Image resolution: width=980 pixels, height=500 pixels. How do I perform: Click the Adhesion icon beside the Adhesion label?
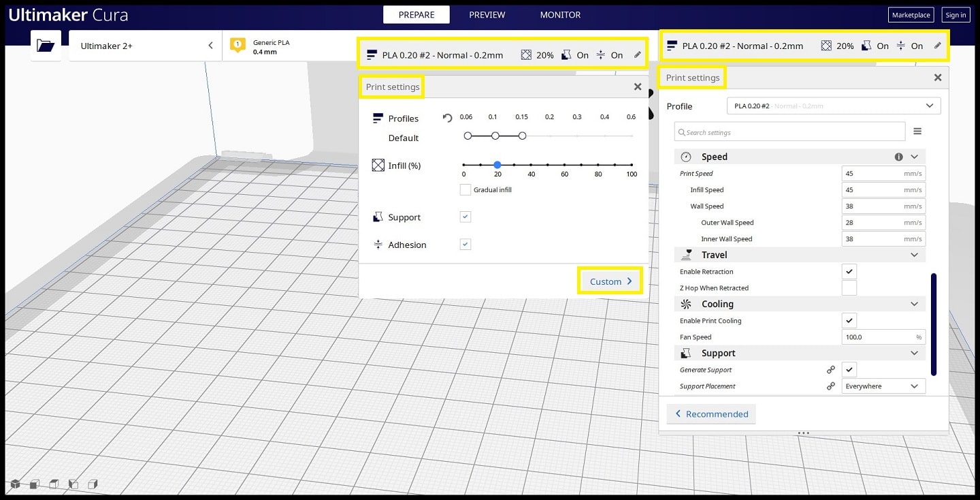click(x=378, y=245)
